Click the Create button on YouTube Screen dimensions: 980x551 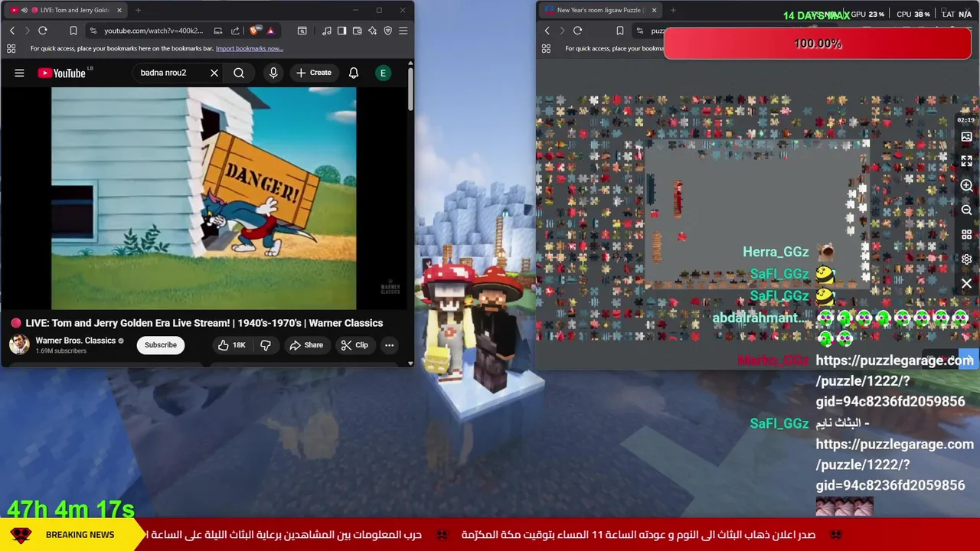[x=314, y=73]
